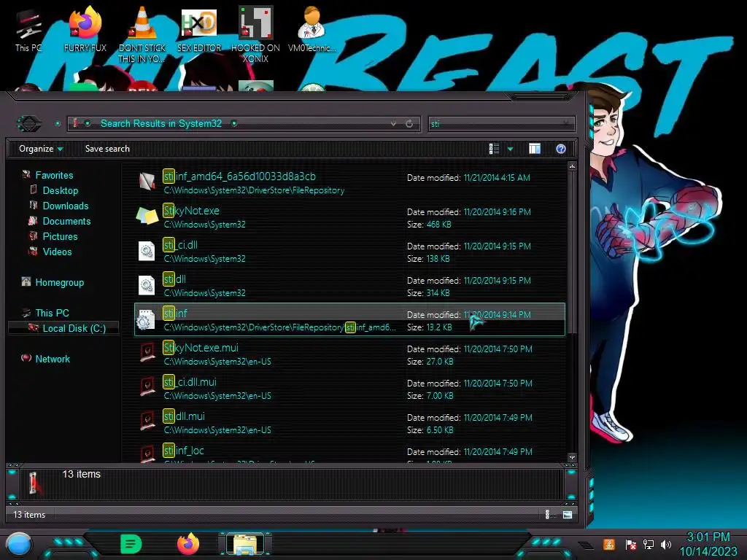Open the VLC cone desktop shortcut
The image size is (747, 560).
[142, 35]
